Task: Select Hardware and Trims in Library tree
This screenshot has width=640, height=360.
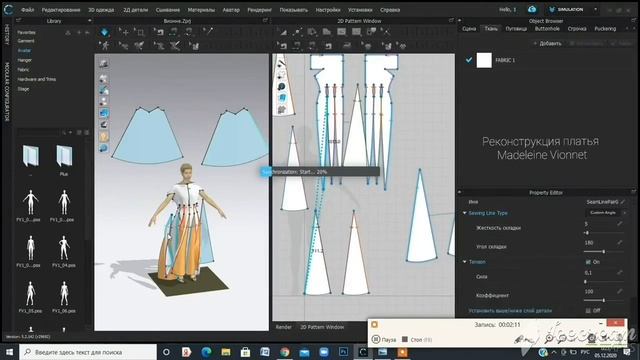Action: click(x=36, y=79)
